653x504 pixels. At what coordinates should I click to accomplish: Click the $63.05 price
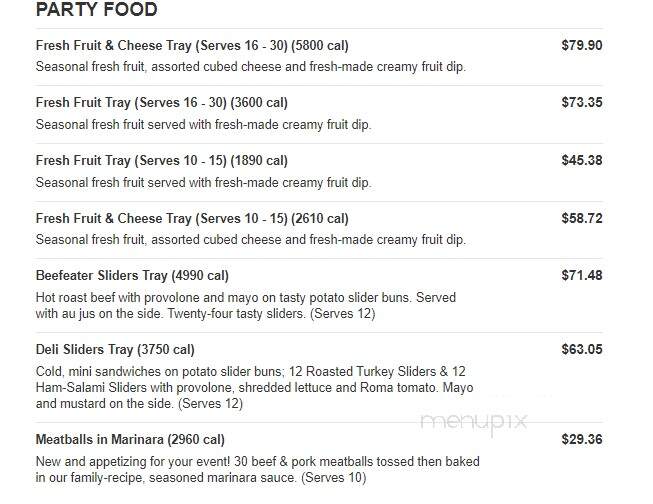coord(581,349)
